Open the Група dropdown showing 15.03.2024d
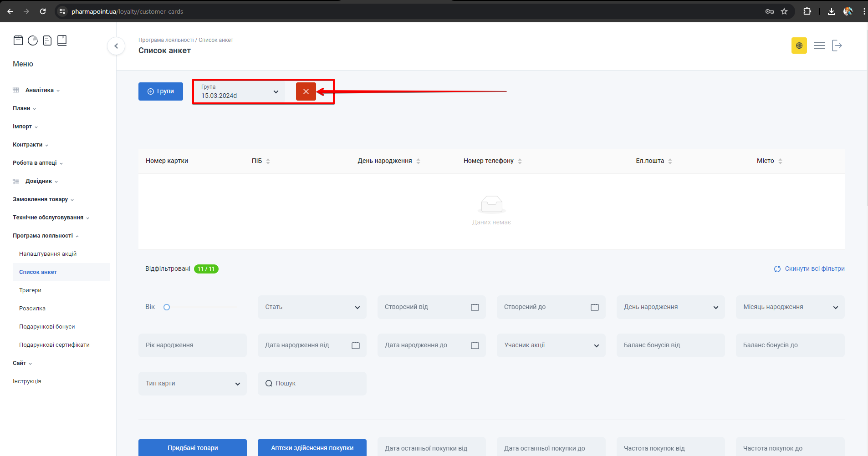The height and width of the screenshot is (456, 868). 239,91
